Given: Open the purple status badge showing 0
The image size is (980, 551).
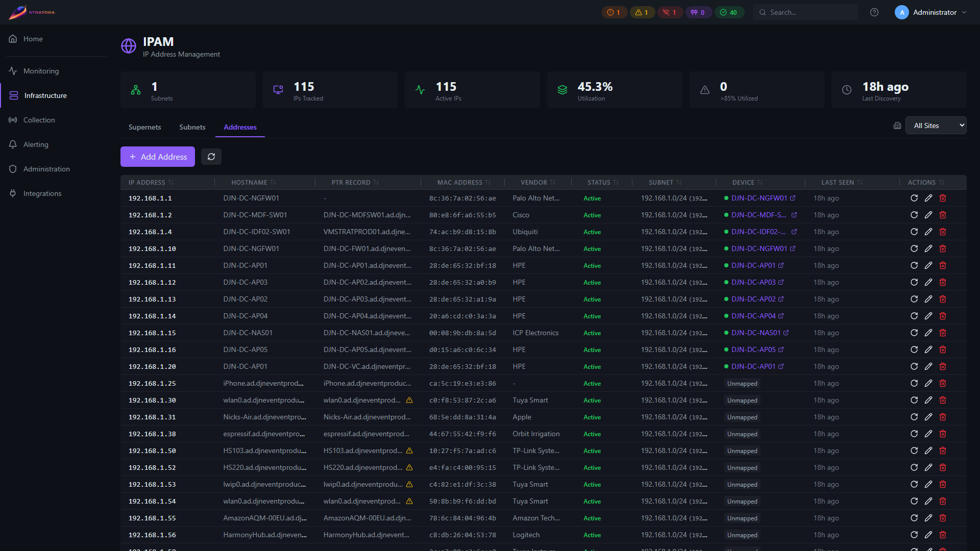Looking at the screenshot, I should click(698, 12).
